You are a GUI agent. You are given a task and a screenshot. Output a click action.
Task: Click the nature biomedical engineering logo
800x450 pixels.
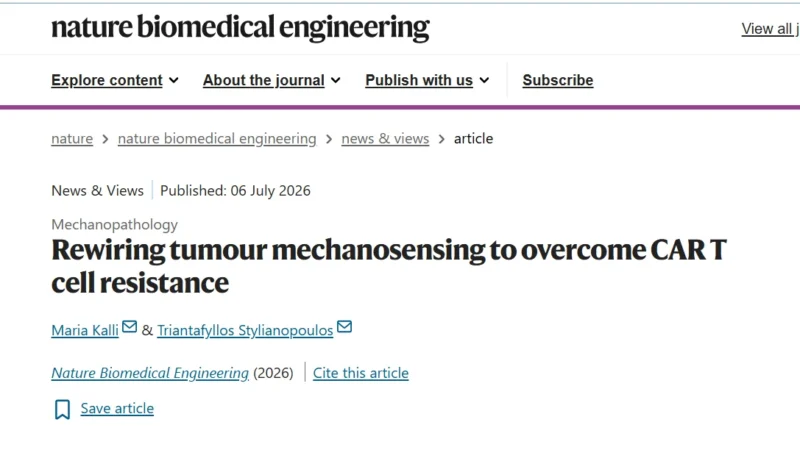tap(240, 27)
